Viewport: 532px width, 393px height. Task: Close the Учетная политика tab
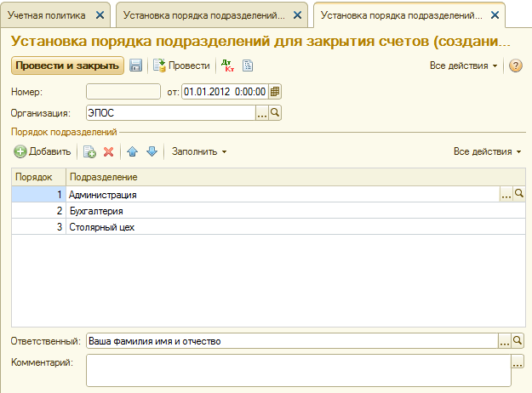tap(100, 15)
